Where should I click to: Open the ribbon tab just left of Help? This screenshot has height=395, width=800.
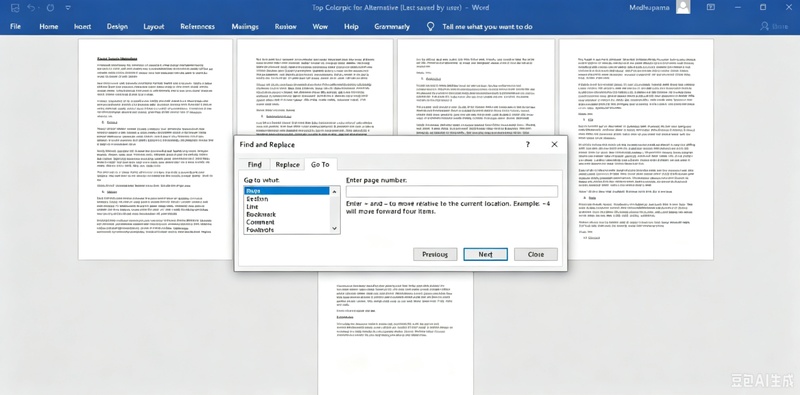(320, 27)
